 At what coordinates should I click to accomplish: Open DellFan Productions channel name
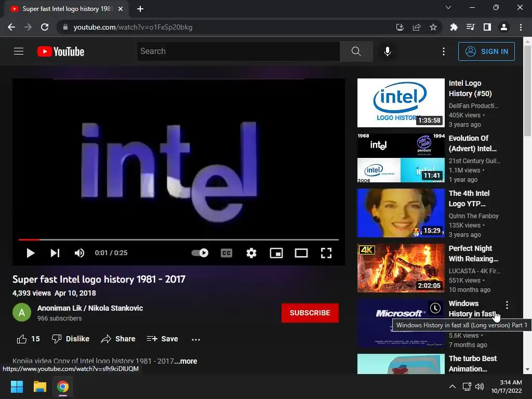pyautogui.click(x=473, y=105)
